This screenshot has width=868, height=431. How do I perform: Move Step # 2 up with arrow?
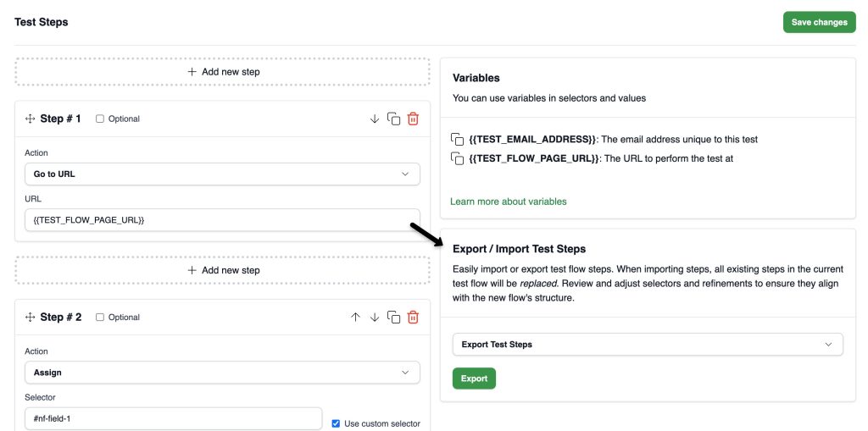click(355, 317)
